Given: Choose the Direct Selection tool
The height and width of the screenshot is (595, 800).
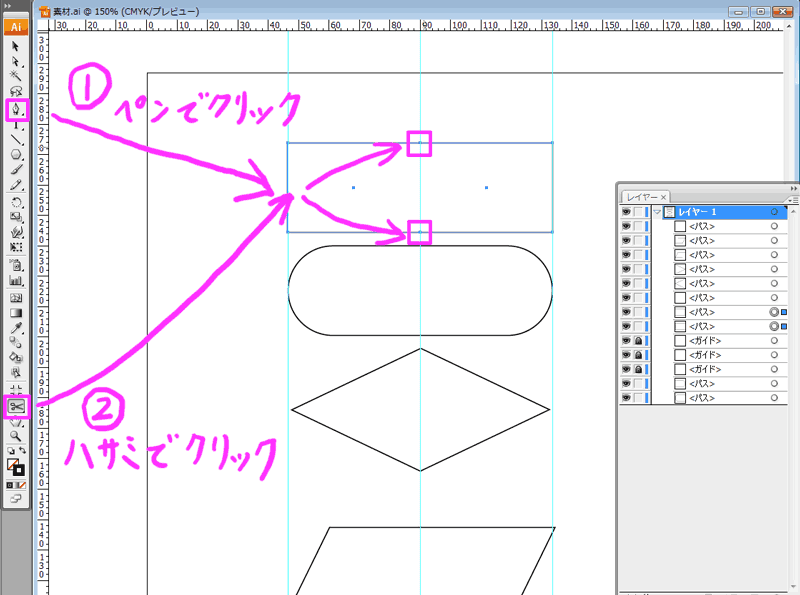Looking at the screenshot, I should coord(15,60).
